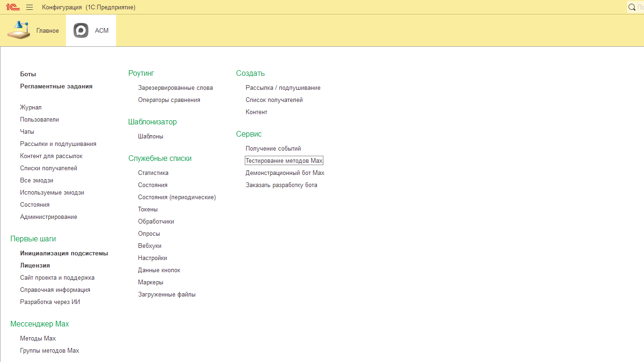Open the Шаблоны list
The image size is (644, 362).
151,137
